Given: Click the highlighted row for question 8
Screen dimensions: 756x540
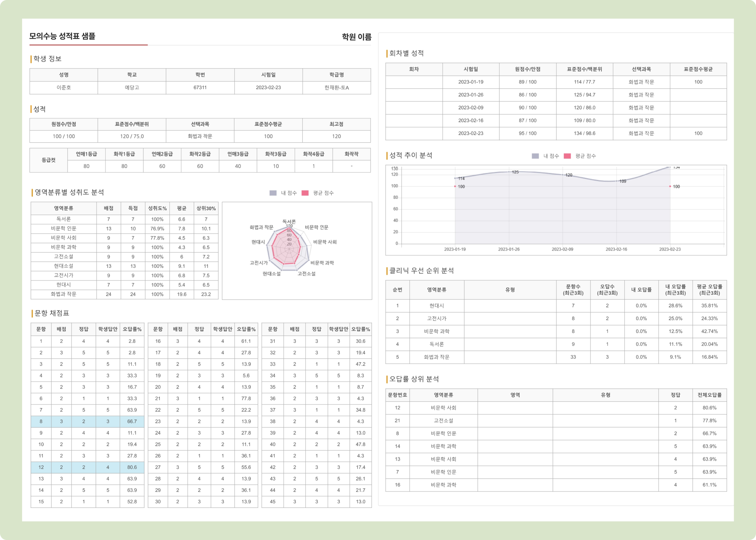Looking at the screenshot, I should pyautogui.click(x=87, y=421).
